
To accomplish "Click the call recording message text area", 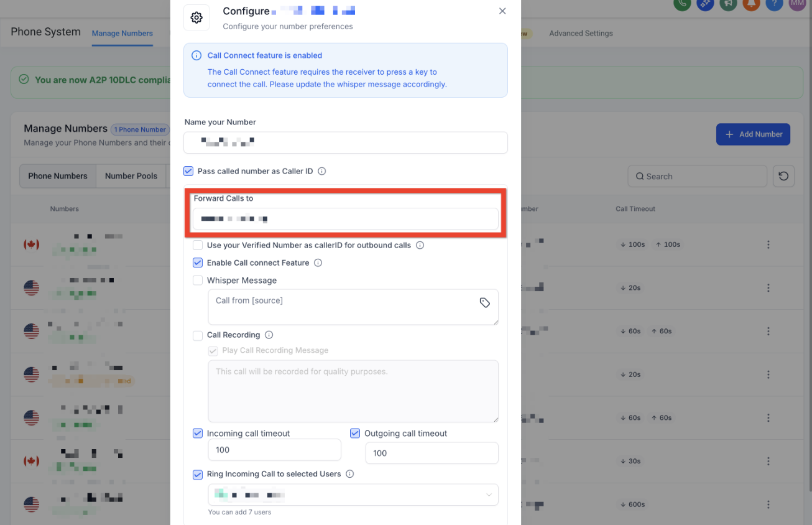I will (x=353, y=391).
